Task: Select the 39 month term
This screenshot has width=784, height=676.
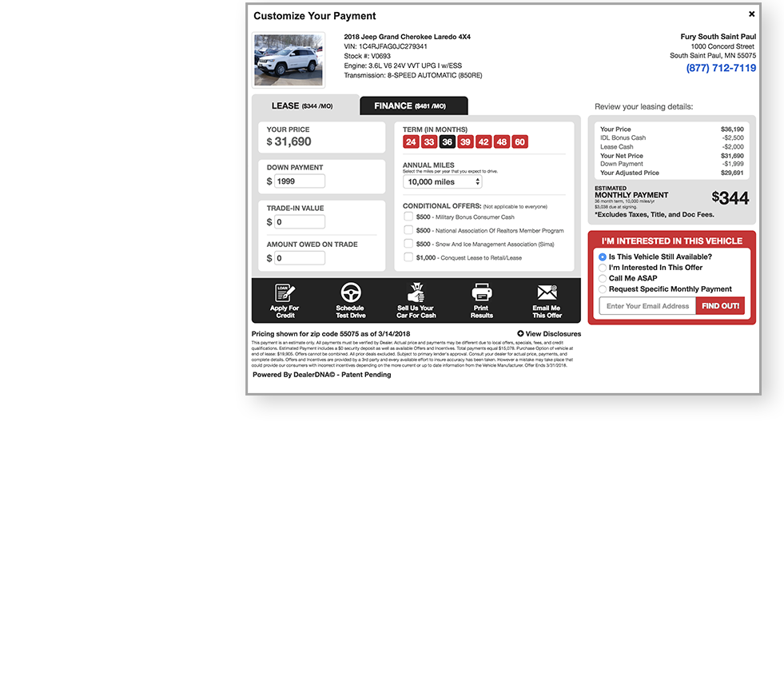Action: pyautogui.click(x=465, y=142)
